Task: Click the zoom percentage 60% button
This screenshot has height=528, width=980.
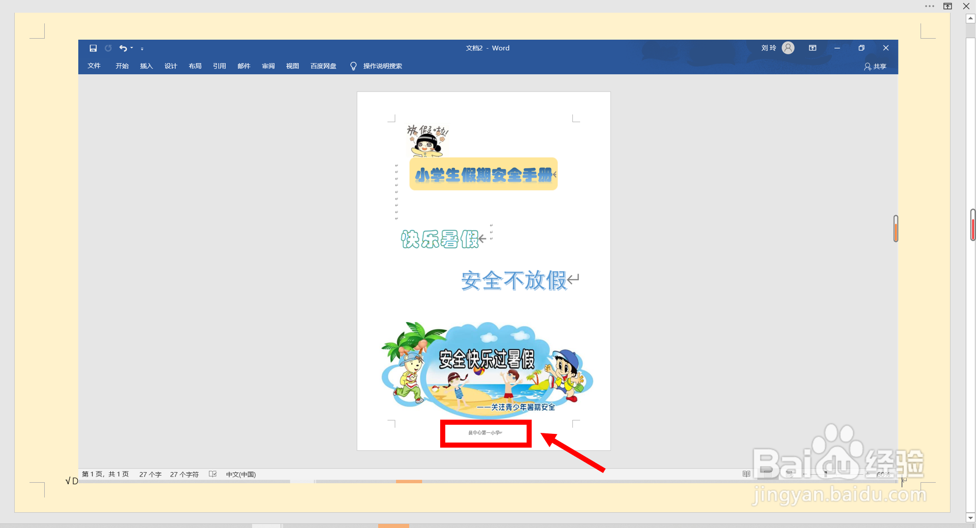Action: pos(883,474)
